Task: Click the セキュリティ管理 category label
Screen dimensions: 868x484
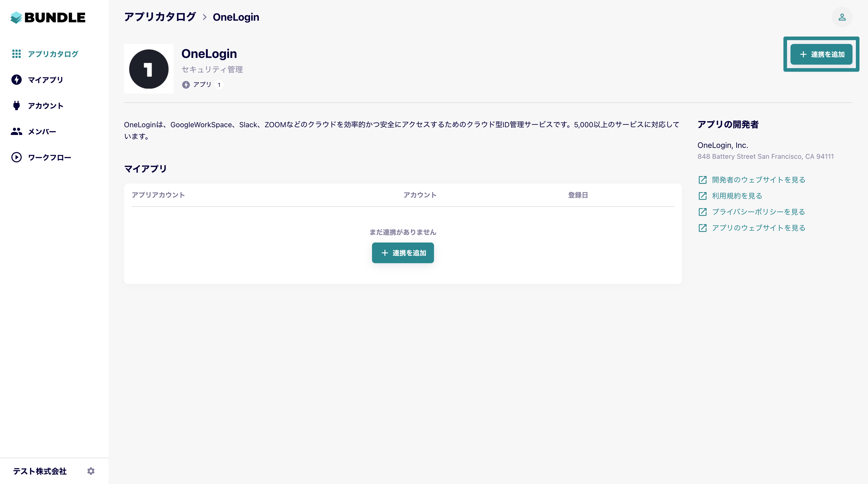Action: (212, 70)
